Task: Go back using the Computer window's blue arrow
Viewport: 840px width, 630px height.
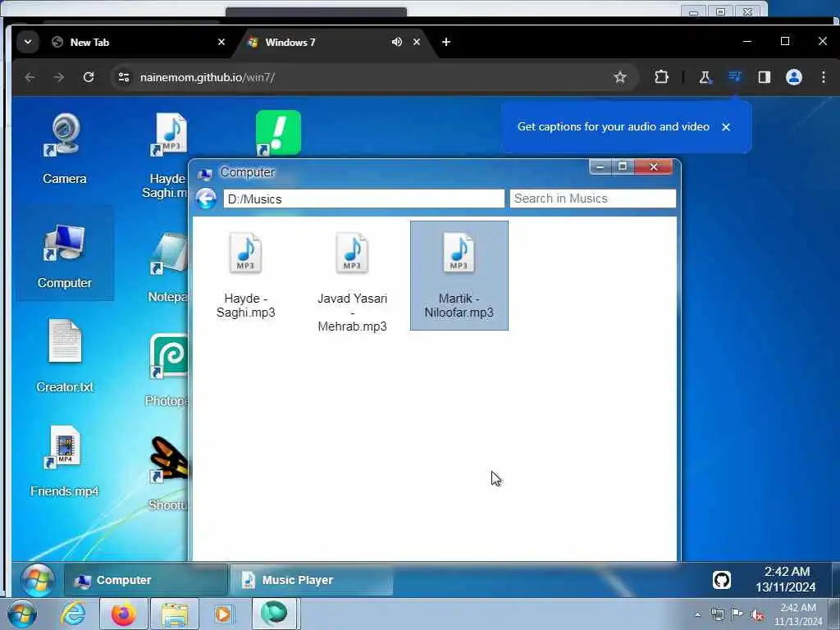Action: point(206,199)
